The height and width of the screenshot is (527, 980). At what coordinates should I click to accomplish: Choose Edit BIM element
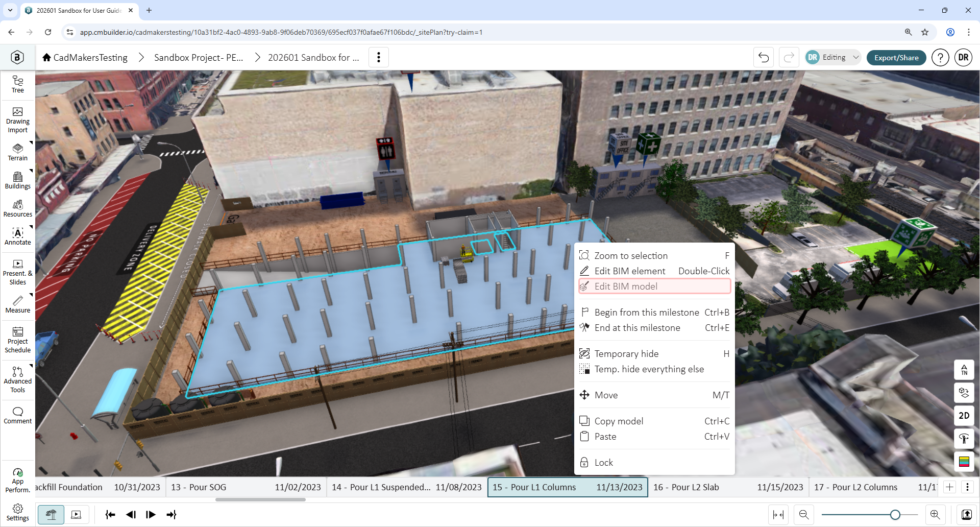(x=654, y=271)
